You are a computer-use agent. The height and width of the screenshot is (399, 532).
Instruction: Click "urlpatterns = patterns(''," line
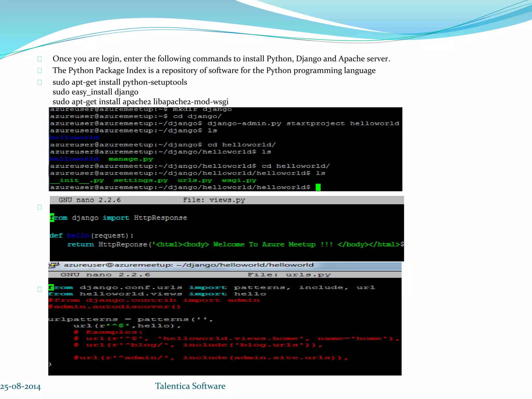pos(131,320)
